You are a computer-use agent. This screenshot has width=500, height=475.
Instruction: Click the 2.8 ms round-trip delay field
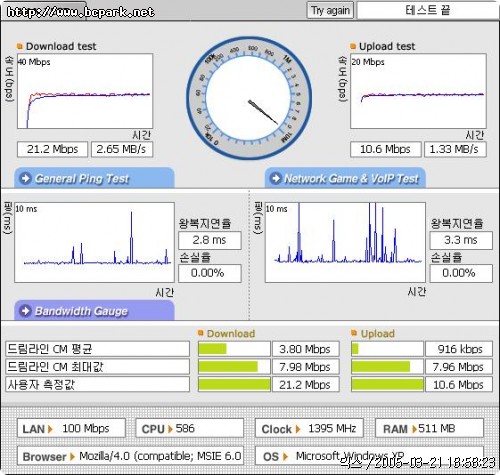click(x=210, y=240)
